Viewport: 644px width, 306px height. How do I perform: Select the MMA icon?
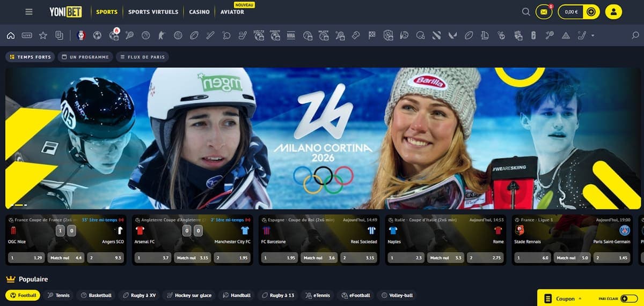[291, 36]
